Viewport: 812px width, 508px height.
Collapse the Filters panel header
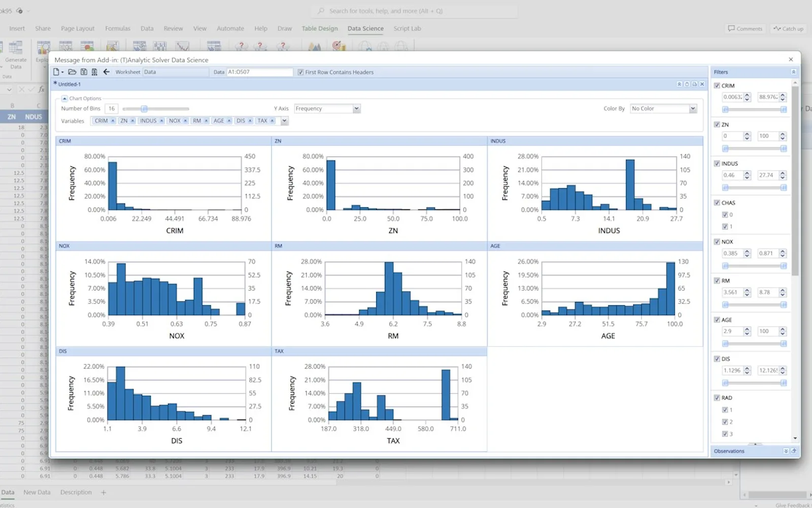[793, 72]
